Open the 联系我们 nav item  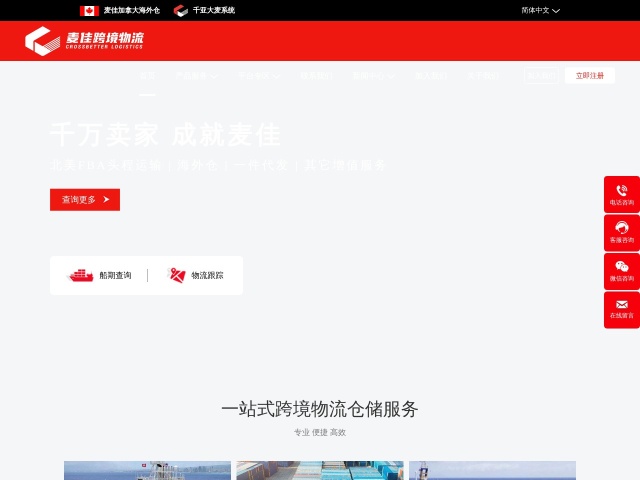316,76
